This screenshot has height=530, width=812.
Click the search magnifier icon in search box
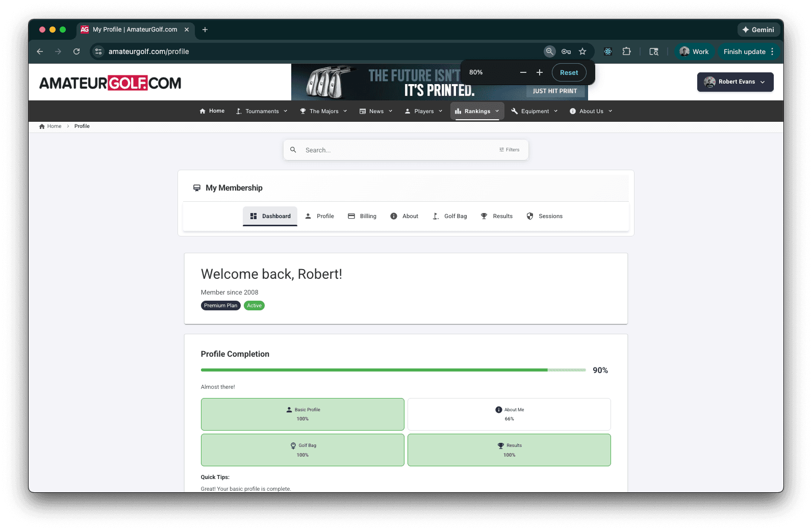click(293, 150)
